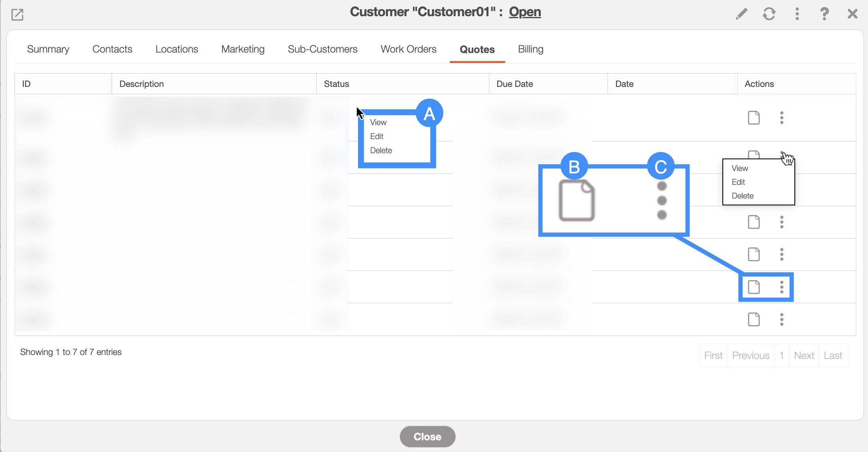Sort table by Due Date column header

[514, 84]
